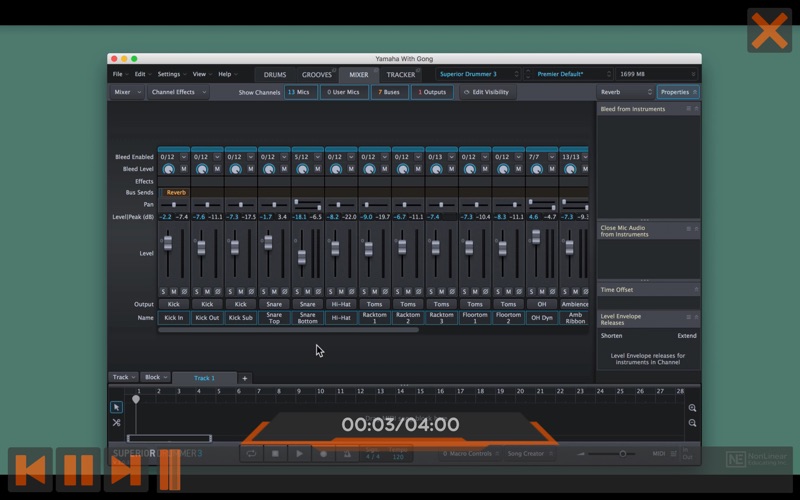Open the Reverb selector dropdown
This screenshot has width=800, height=500.
click(x=626, y=92)
